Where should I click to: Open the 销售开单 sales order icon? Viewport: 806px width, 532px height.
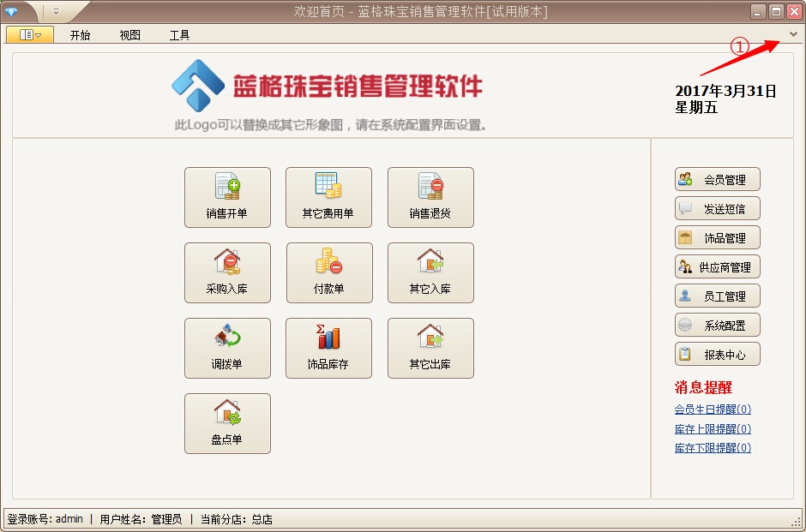227,197
